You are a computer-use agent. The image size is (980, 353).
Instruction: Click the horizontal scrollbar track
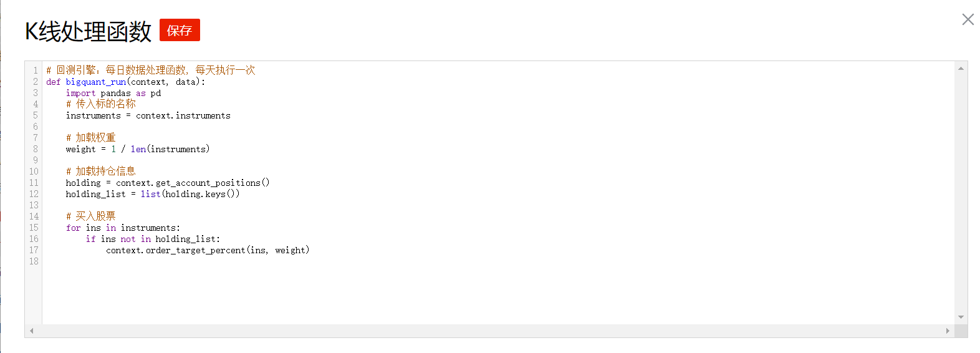click(x=486, y=331)
